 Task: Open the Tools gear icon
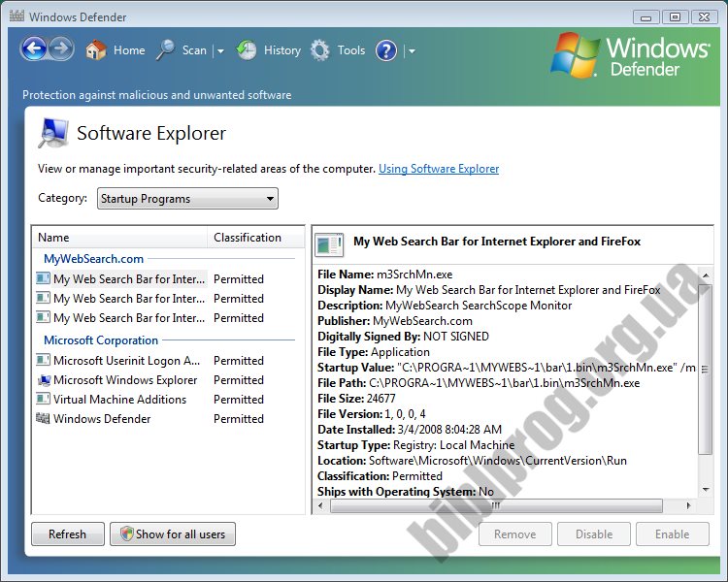tap(320, 49)
